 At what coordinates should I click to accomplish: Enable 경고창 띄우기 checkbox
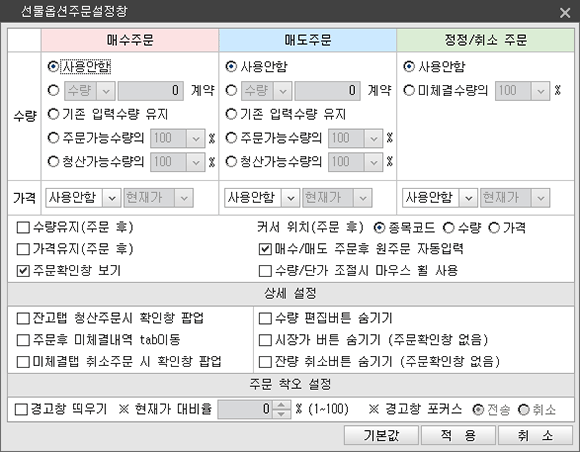21,409
